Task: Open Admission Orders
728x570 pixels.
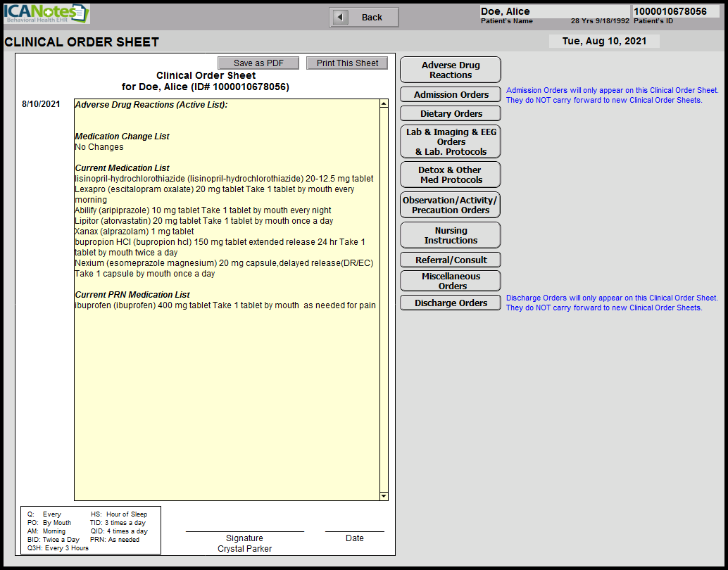Action: (451, 94)
